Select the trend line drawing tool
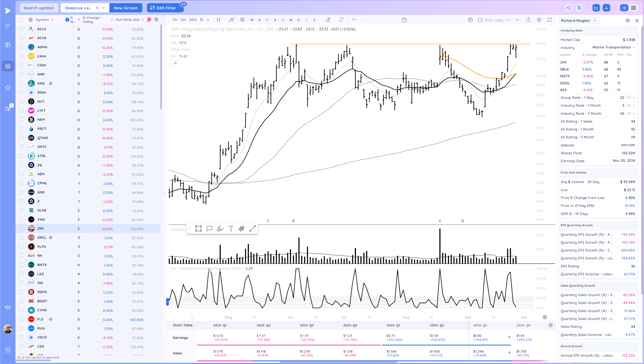The image size is (644, 364). pyautogui.click(x=253, y=228)
